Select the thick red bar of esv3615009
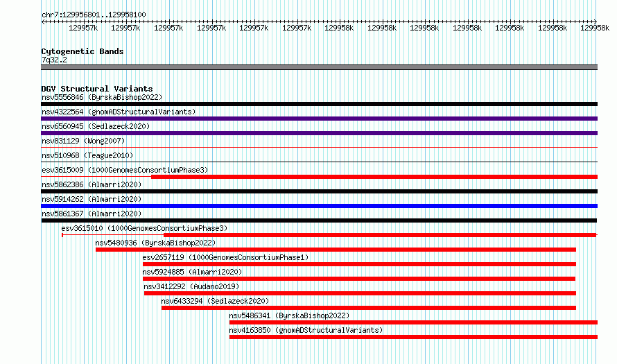Screen dimensions: 617x364 click(x=374, y=177)
